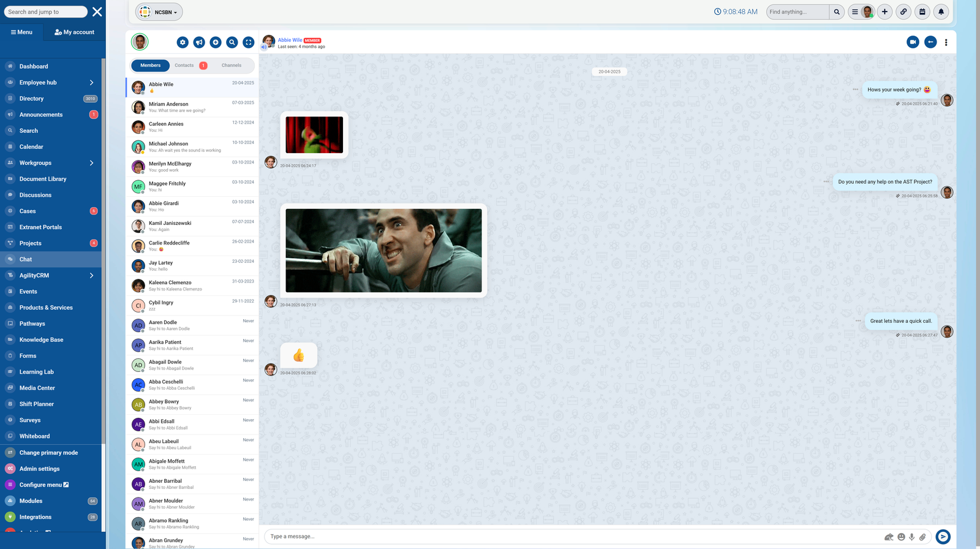Switch to the Contacts tab
Image resolution: width=980 pixels, height=549 pixels.
click(x=184, y=66)
